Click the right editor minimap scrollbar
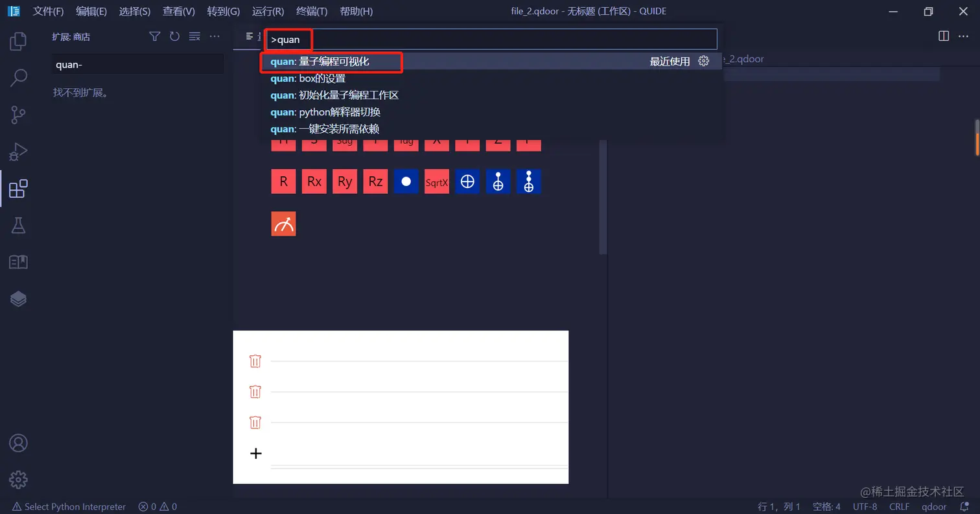 pos(977,137)
